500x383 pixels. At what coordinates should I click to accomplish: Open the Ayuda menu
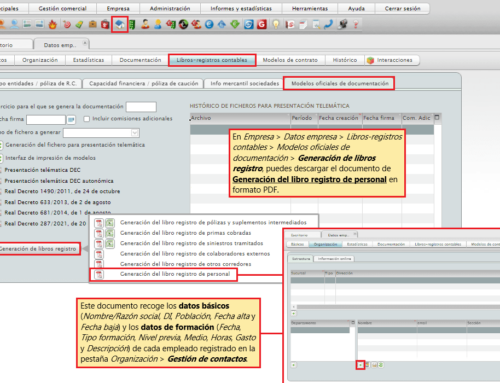pos(356,8)
